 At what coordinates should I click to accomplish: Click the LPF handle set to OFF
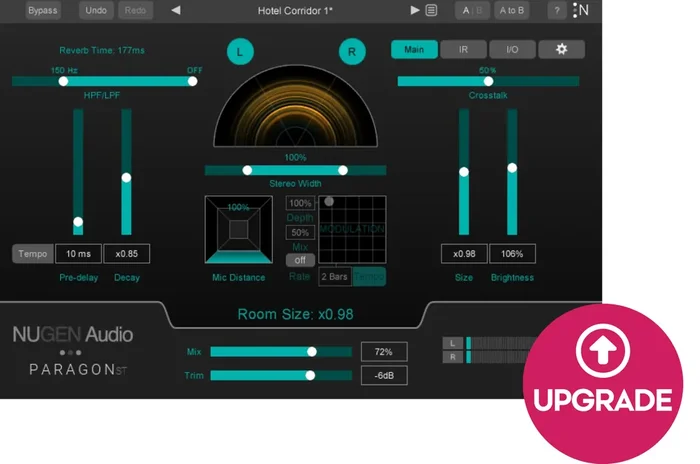pos(192,81)
